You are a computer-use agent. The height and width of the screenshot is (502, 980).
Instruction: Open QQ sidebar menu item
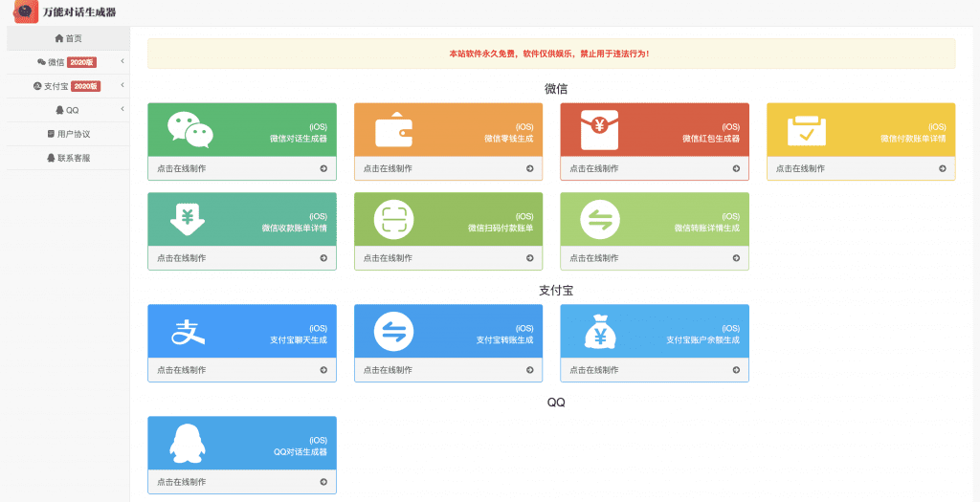[68, 110]
